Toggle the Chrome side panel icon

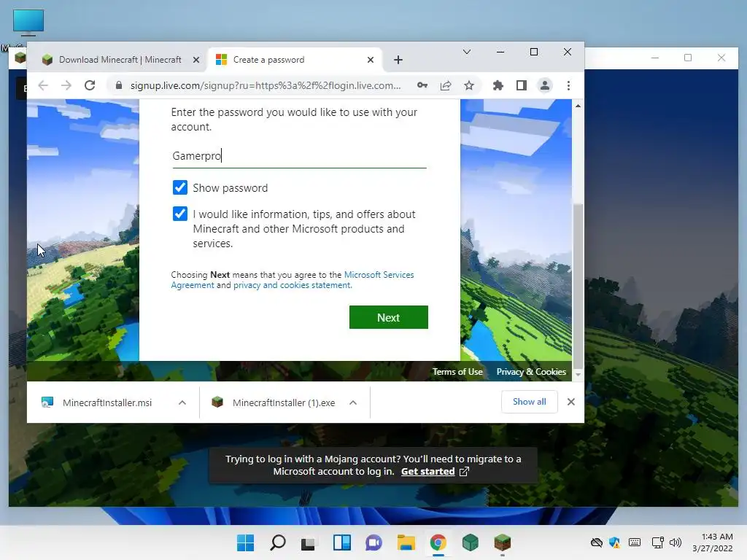[521, 86]
